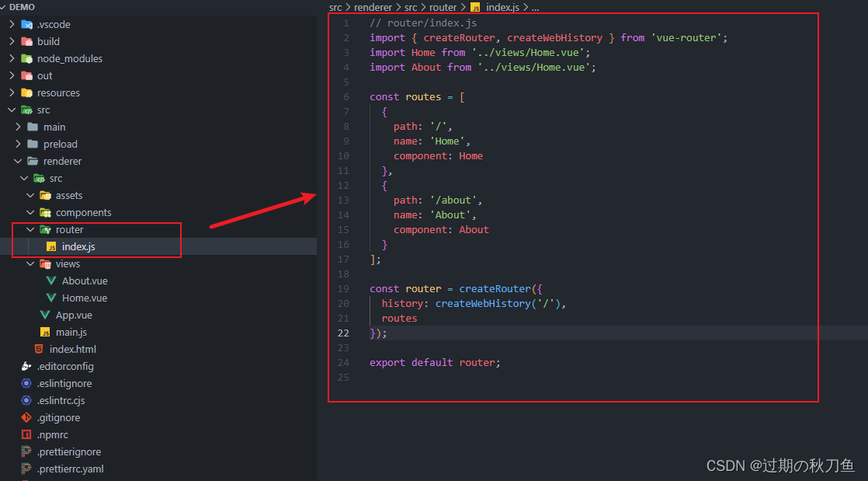This screenshot has width=868, height=481.
Task: Click the git icon beside .gitignore
Action: [26, 418]
